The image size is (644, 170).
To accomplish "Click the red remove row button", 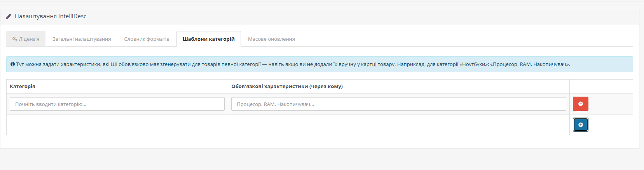I will tap(580, 104).
